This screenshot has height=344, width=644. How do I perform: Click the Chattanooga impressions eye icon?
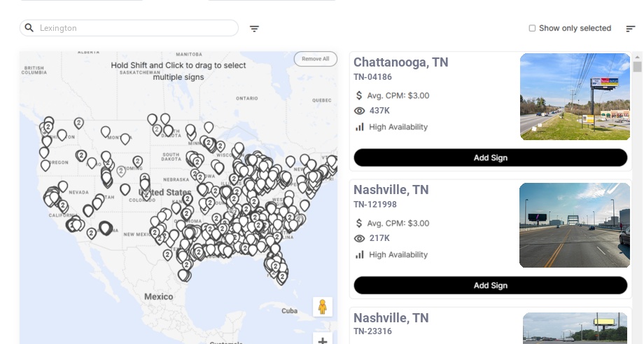pyautogui.click(x=360, y=111)
